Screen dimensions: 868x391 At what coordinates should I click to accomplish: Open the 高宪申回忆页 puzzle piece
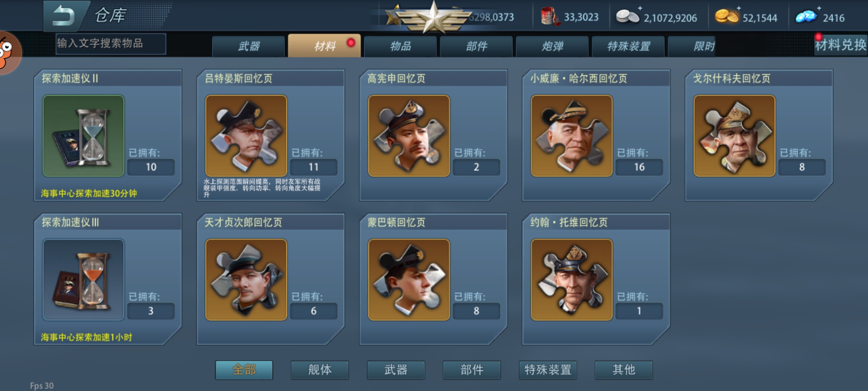pos(409,136)
